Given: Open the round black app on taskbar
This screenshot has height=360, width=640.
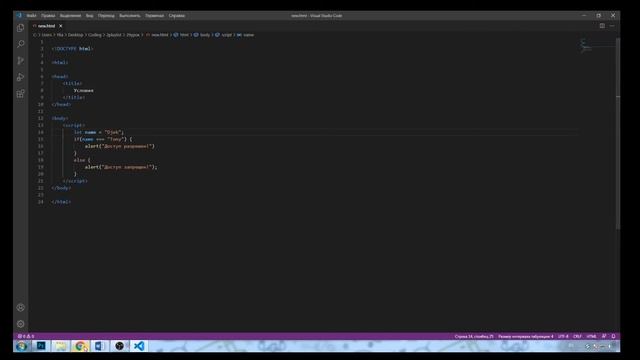Looking at the screenshot, I should (119, 346).
